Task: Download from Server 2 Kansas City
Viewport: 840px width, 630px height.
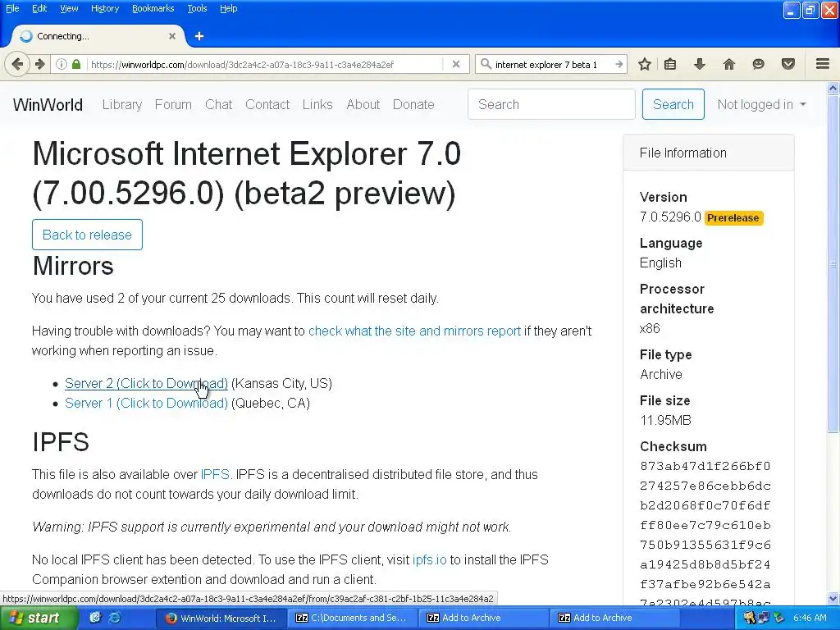Action: [146, 384]
